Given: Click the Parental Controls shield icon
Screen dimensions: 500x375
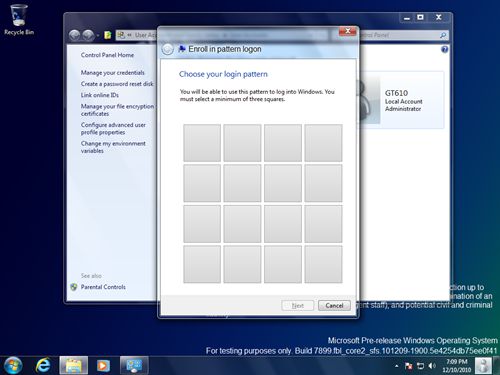Looking at the screenshot, I should click(x=74, y=287).
